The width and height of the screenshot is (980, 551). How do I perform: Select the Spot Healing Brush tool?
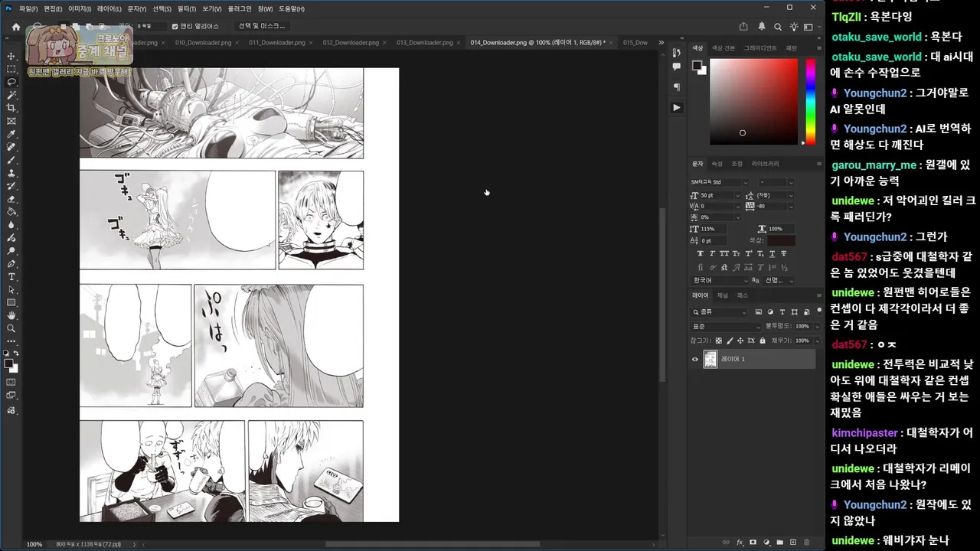[11, 147]
